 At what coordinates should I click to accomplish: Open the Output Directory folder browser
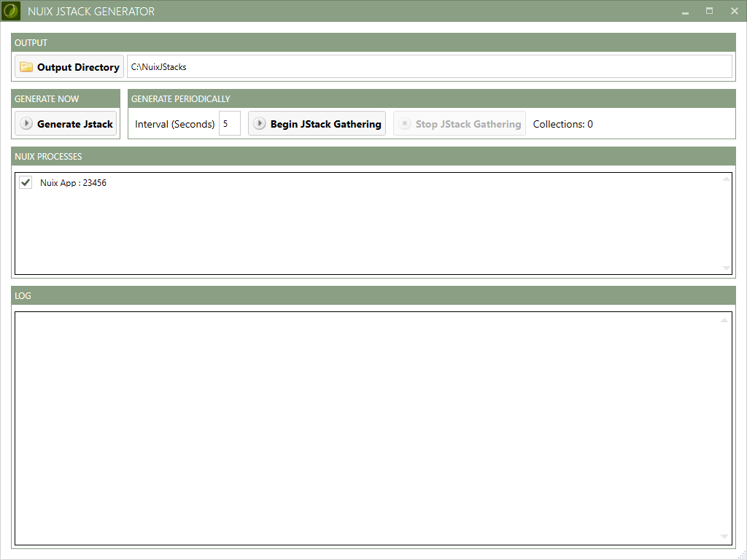pos(69,66)
